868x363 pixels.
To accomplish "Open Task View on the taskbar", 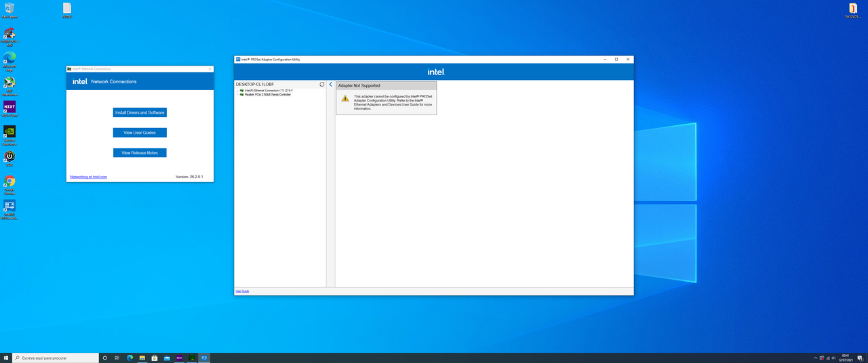I will click(x=117, y=358).
